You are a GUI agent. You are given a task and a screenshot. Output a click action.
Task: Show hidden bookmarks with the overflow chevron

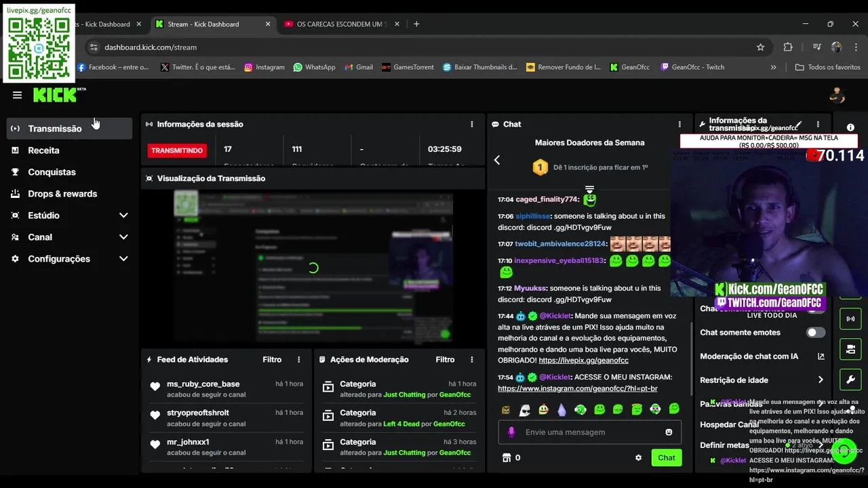(773, 67)
